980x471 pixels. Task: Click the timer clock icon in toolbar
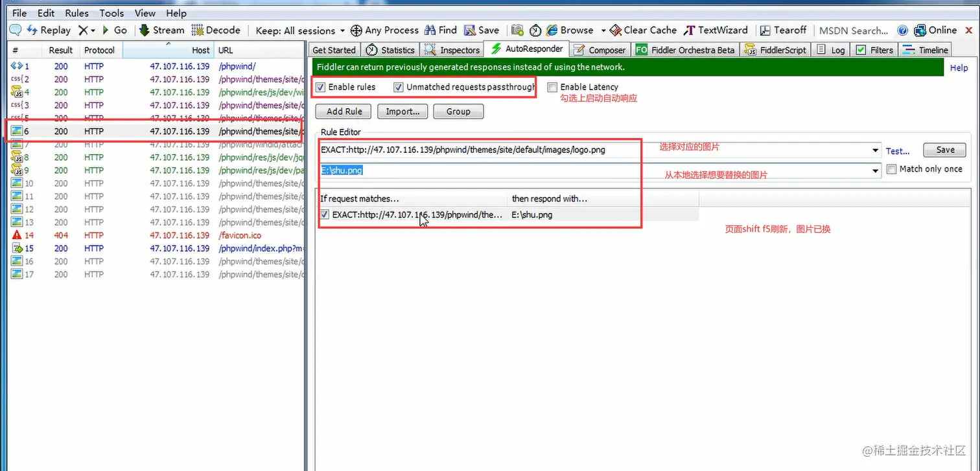pyautogui.click(x=535, y=30)
